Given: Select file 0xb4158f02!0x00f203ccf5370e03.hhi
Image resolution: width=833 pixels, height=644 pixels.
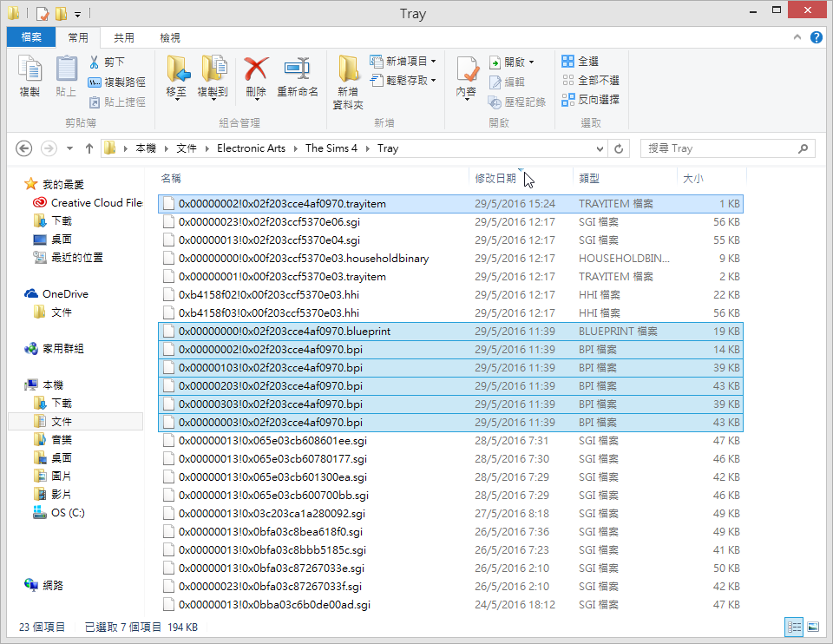Looking at the screenshot, I should [450, 295].
